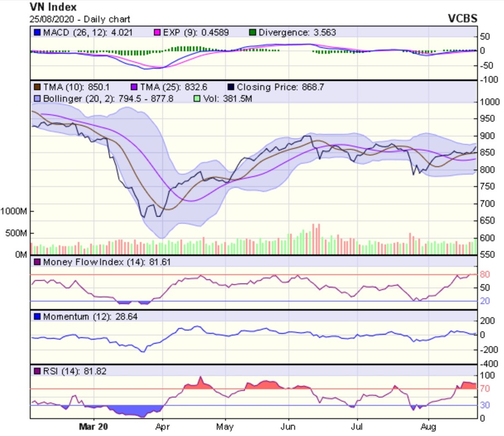This screenshot has width=504, height=436.
Task: Select the Money Flow Index legend marker
Action: (37, 262)
